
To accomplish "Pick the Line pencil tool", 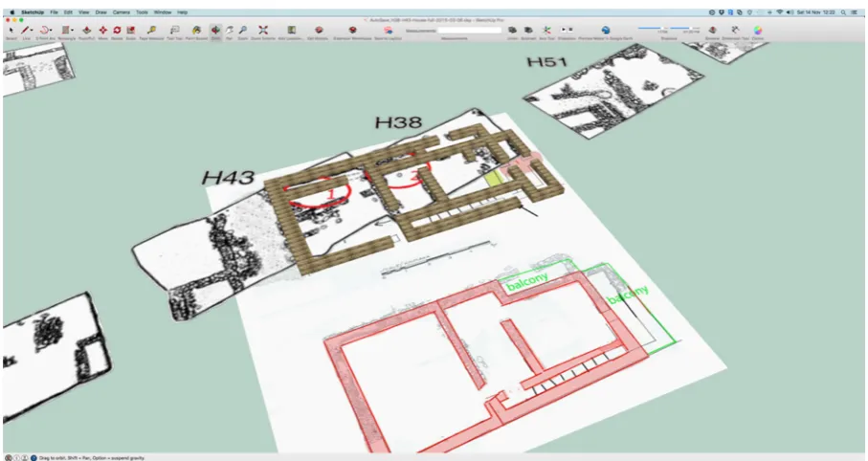I will 25,31.
